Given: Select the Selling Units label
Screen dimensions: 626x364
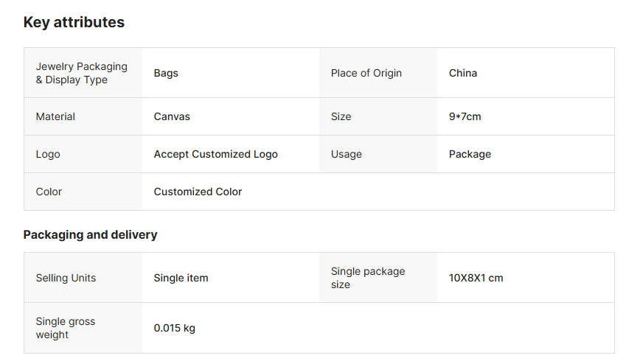Looking at the screenshot, I should coord(66,278).
